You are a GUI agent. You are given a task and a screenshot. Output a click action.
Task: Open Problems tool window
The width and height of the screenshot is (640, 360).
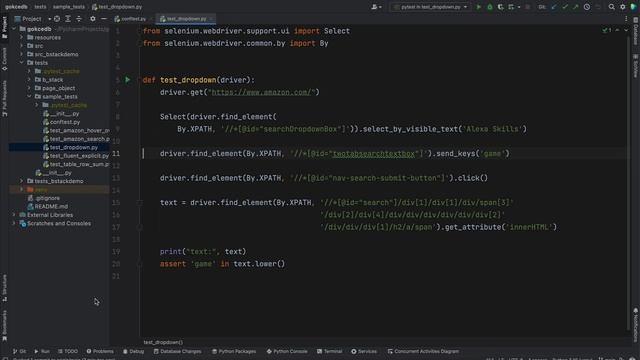coord(100,351)
